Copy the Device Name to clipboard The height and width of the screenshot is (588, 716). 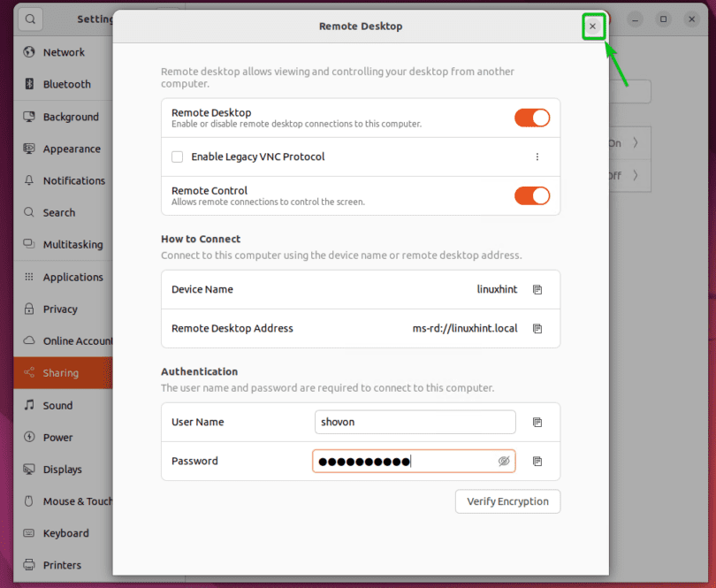point(537,290)
